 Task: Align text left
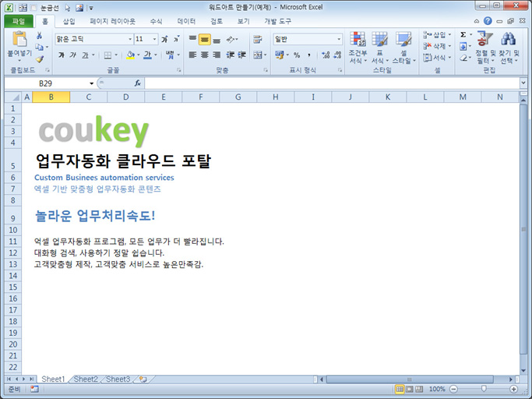click(x=192, y=55)
